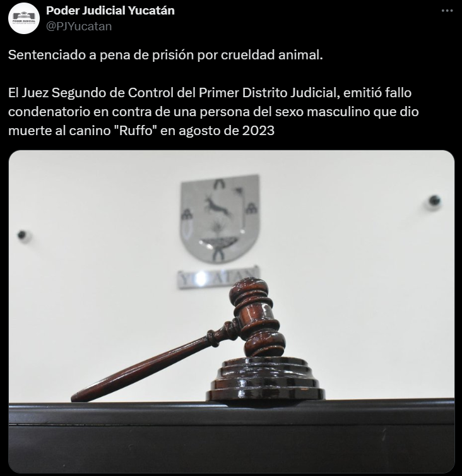Open the three-dot more options menu

click(x=447, y=11)
